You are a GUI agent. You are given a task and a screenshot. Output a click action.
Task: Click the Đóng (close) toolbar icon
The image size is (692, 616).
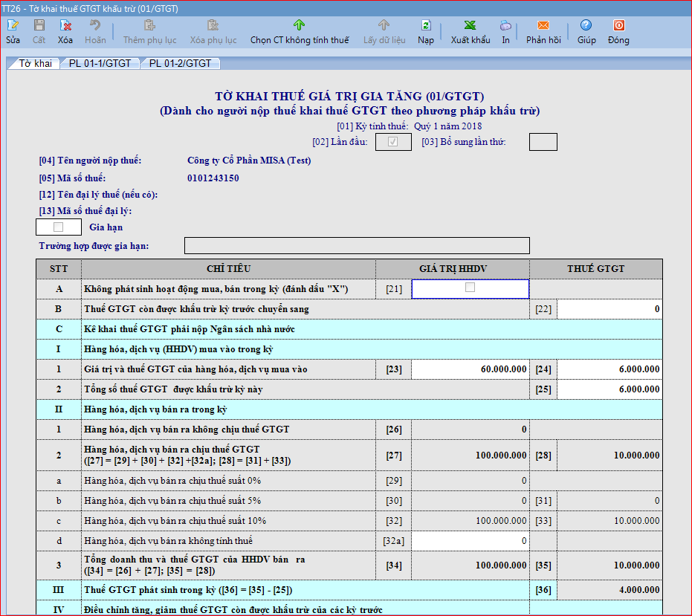[x=618, y=25]
